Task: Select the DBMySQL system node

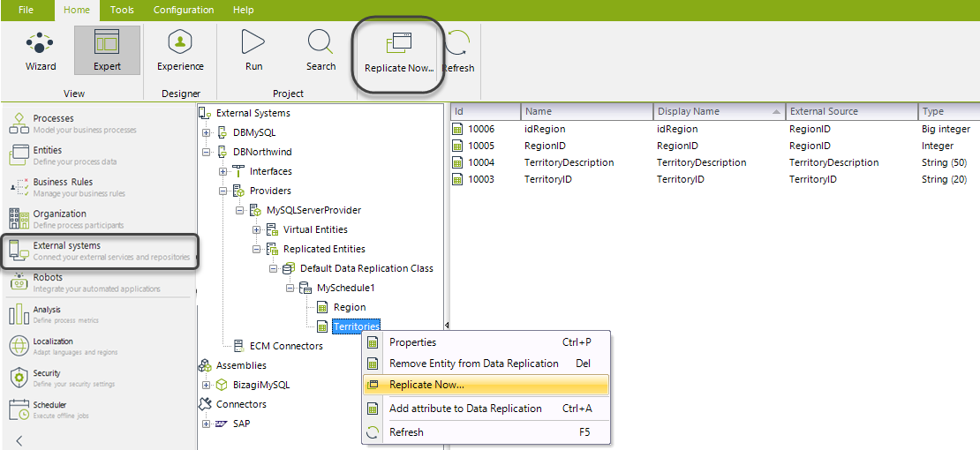Action: point(253,132)
